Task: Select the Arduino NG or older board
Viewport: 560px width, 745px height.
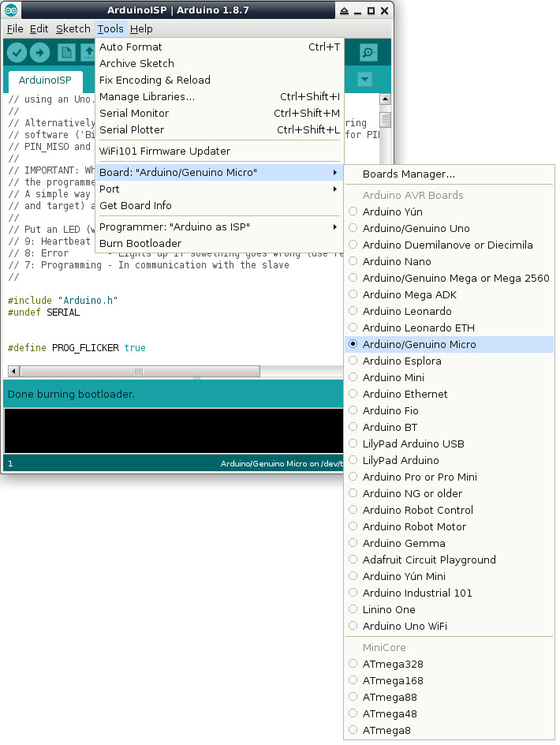Action: pos(449,494)
